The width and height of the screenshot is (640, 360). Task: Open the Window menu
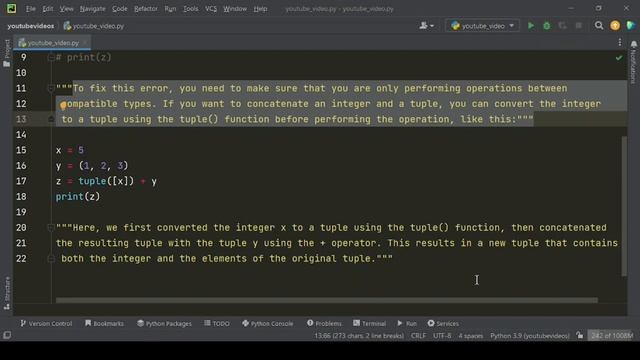(x=235, y=9)
